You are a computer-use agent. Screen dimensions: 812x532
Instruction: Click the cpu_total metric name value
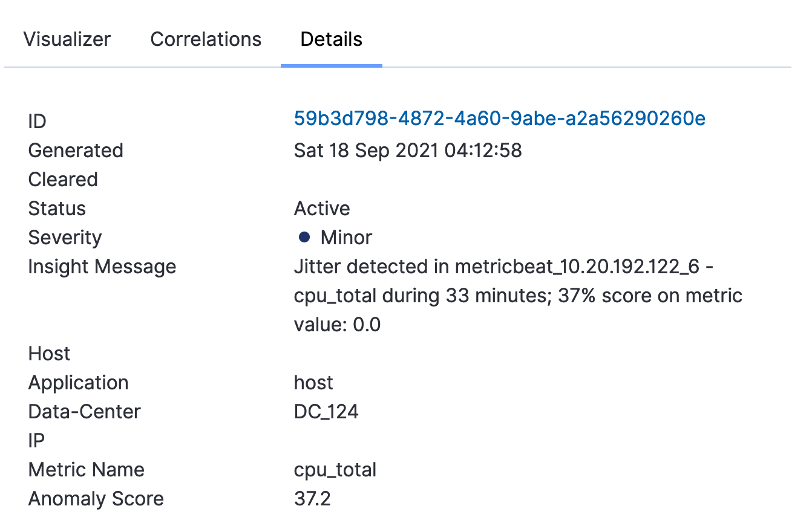(x=335, y=470)
